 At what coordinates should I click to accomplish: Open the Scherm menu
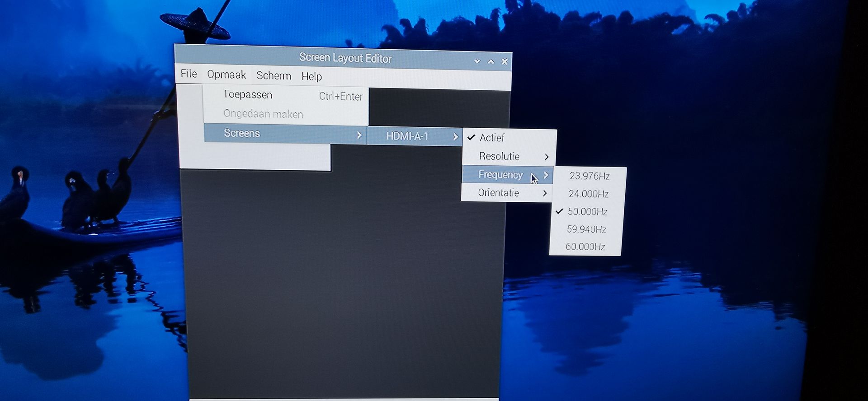pyautogui.click(x=274, y=75)
